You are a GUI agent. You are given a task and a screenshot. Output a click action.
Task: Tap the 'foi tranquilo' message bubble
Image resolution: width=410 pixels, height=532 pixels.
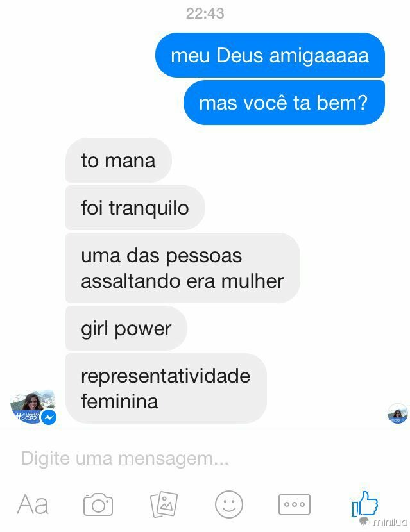click(135, 208)
